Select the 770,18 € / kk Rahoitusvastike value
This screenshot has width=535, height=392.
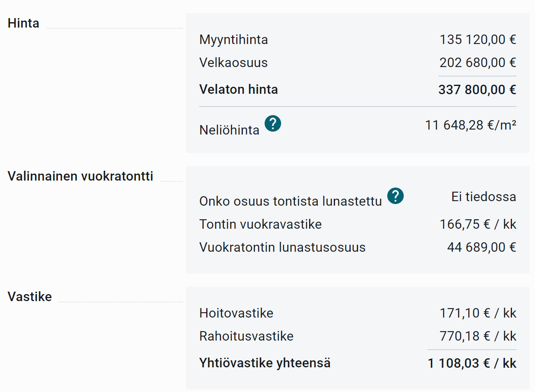tap(478, 336)
